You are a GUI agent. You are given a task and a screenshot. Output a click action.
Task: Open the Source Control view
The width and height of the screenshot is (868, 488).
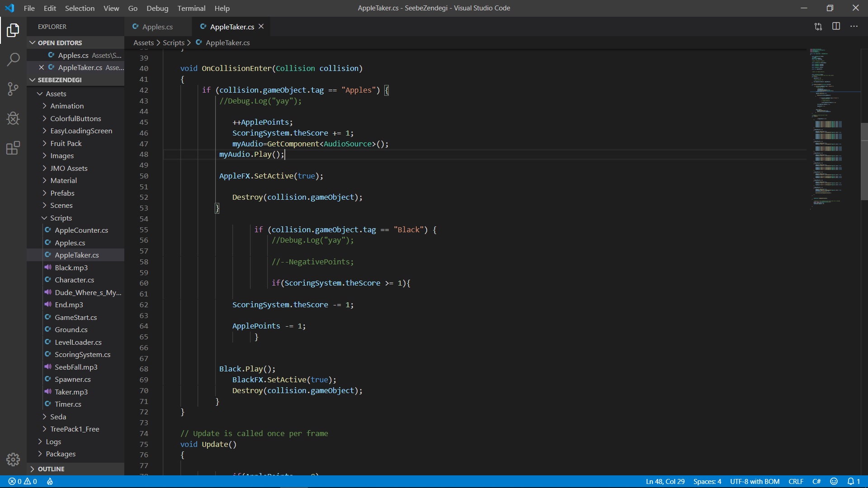[13, 89]
